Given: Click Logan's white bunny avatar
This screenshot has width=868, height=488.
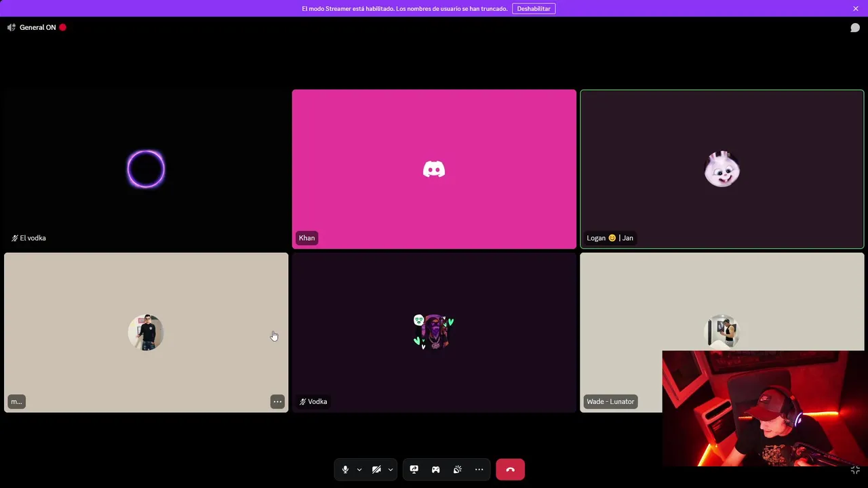Looking at the screenshot, I should 722,169.
